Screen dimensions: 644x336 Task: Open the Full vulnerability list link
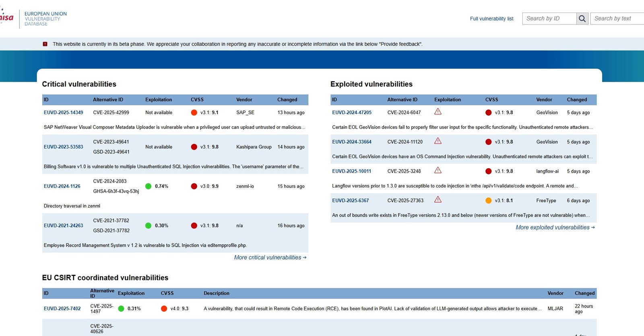pyautogui.click(x=491, y=19)
